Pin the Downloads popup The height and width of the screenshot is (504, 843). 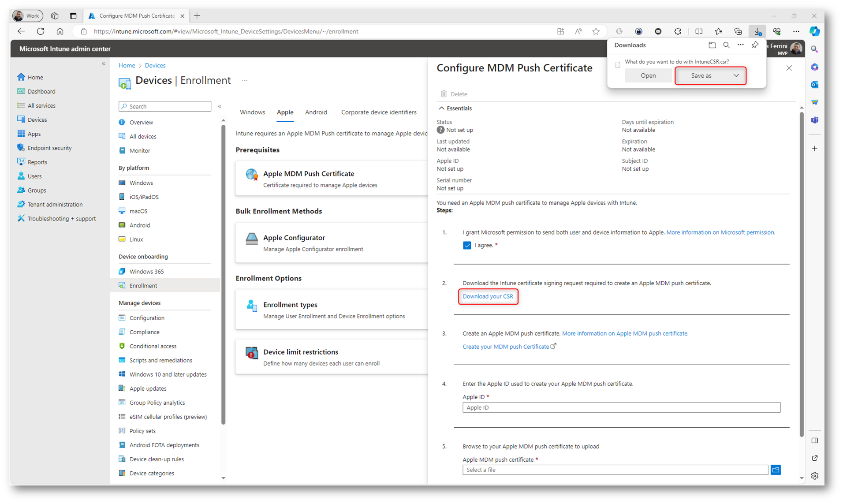(755, 45)
